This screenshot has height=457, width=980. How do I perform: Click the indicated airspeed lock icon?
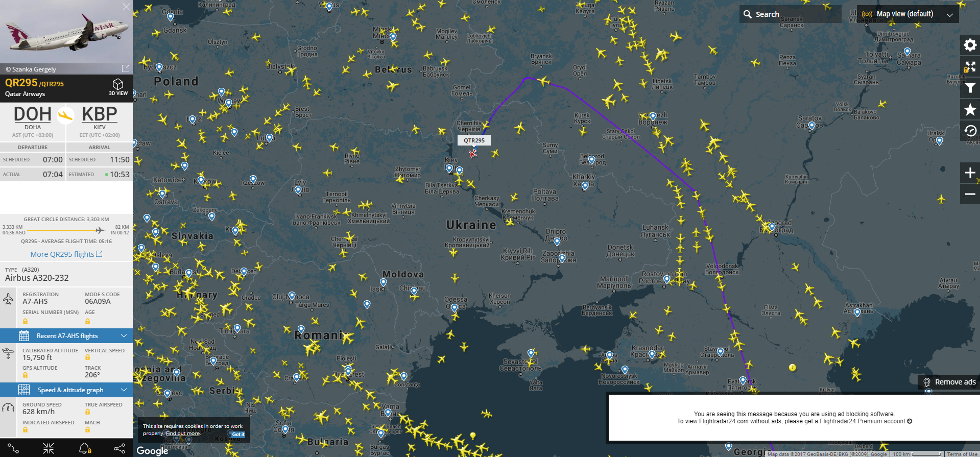click(x=25, y=429)
